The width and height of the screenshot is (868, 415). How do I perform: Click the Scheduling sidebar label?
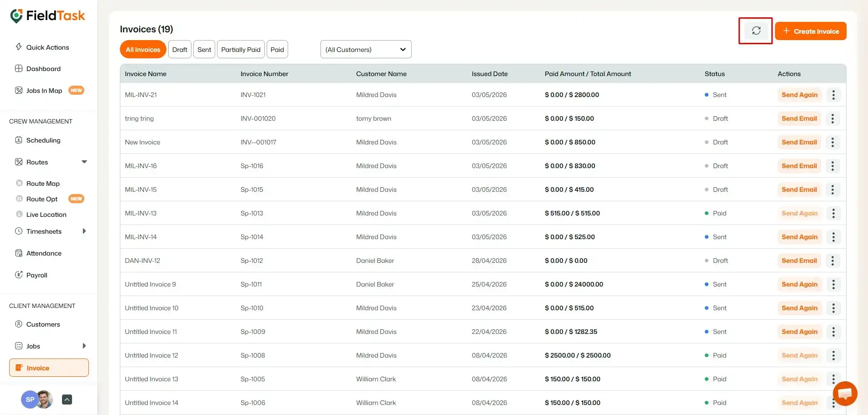(x=43, y=140)
